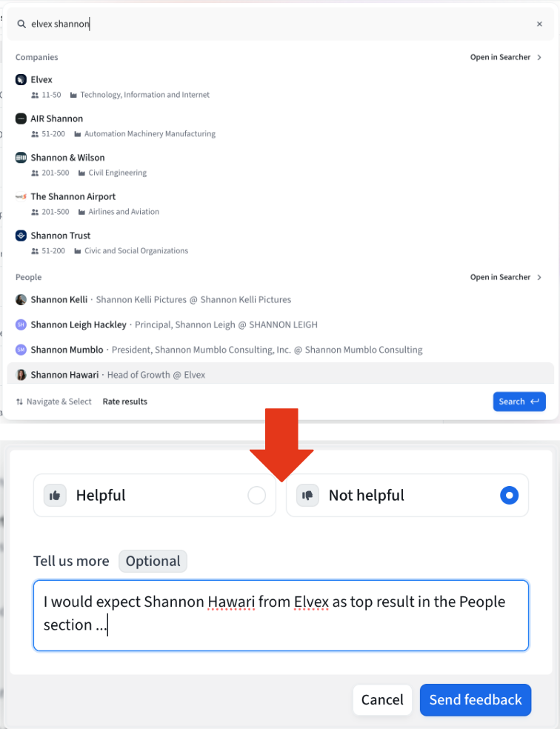Viewport: 560px width, 729px height.
Task: Click the blue Search button
Action: coord(519,402)
